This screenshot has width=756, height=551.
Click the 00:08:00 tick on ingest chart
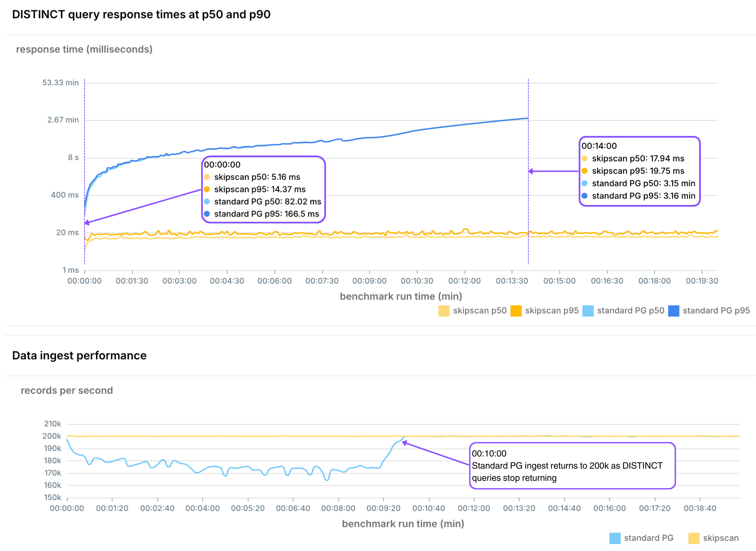tap(338, 508)
